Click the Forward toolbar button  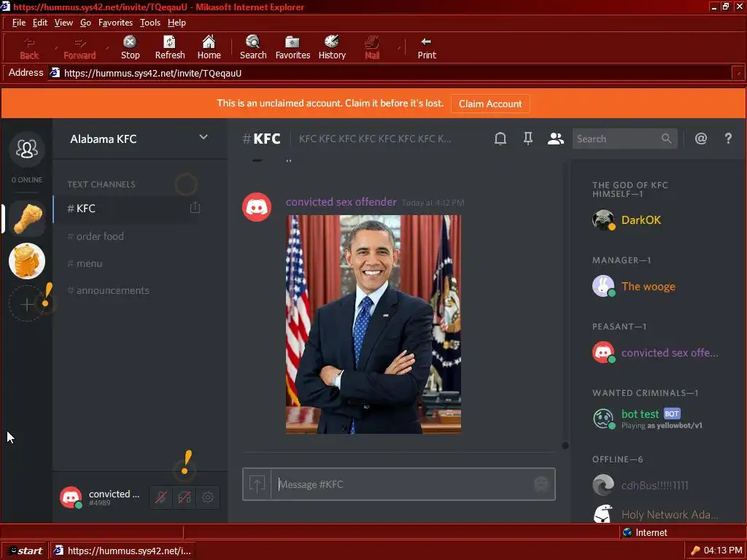[x=80, y=47]
